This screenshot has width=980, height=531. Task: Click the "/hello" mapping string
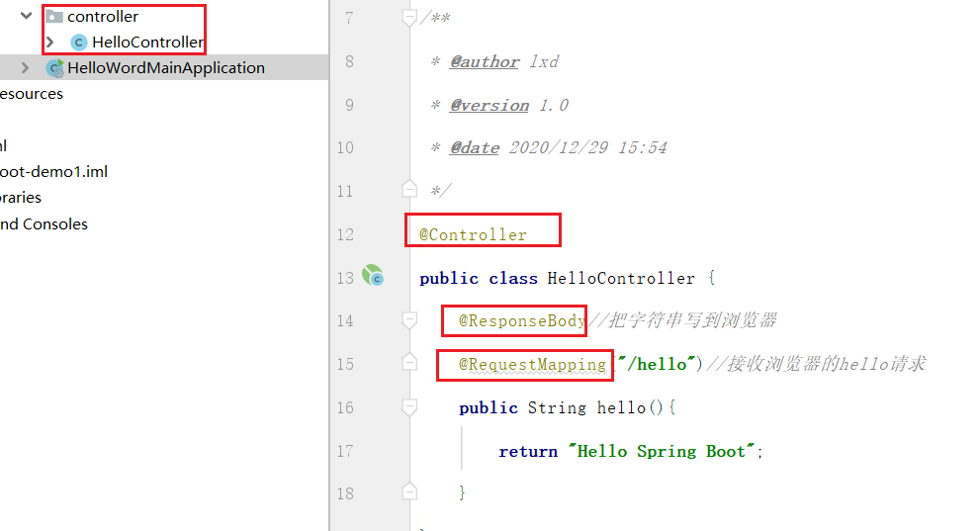[657, 364]
